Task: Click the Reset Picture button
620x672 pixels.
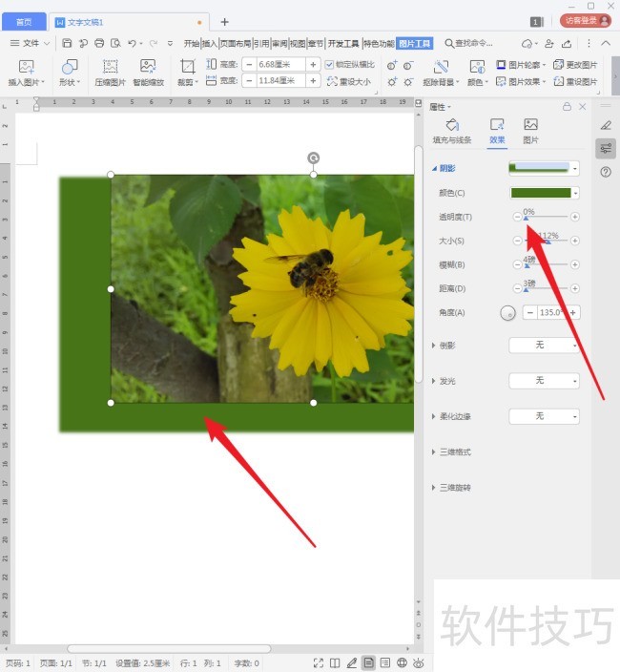Action: point(575,81)
